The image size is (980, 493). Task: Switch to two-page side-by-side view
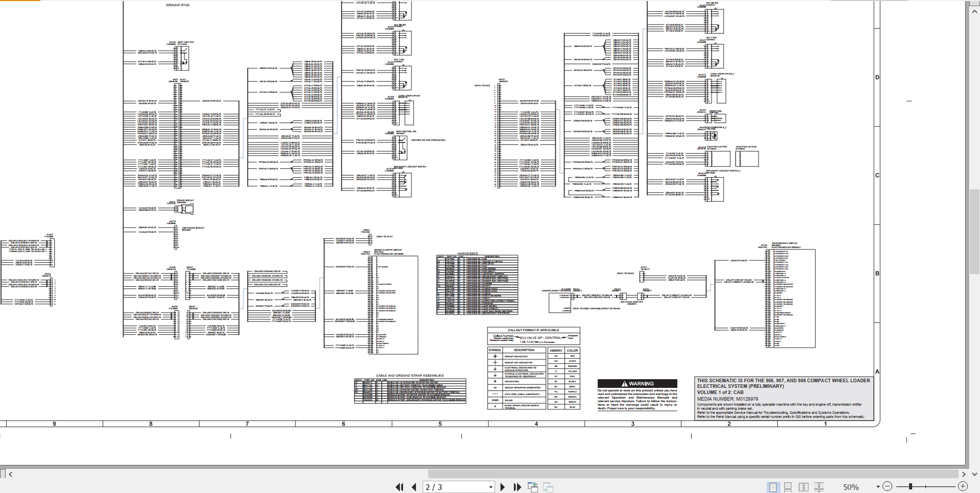pos(803,487)
